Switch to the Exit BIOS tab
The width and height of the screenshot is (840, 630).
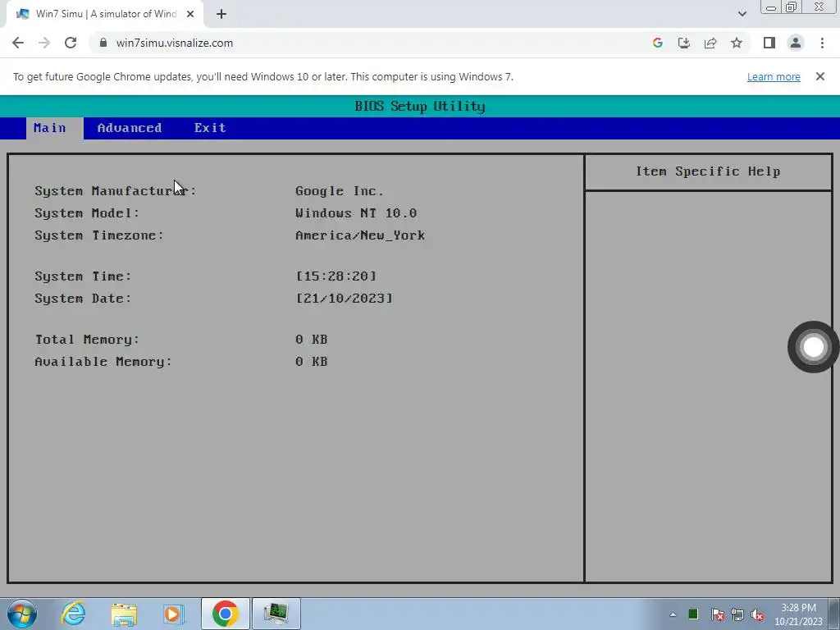[210, 128]
